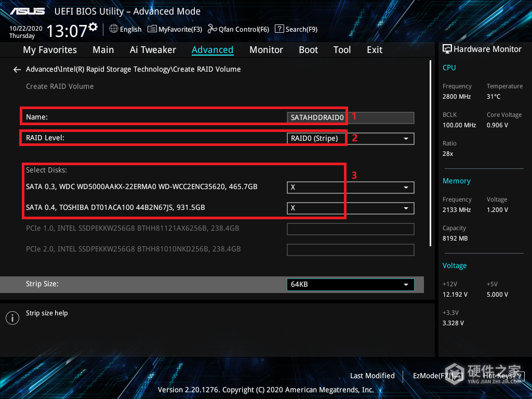The image size is (532, 399).
Task: Select the Advanced tab
Action: pyautogui.click(x=212, y=50)
